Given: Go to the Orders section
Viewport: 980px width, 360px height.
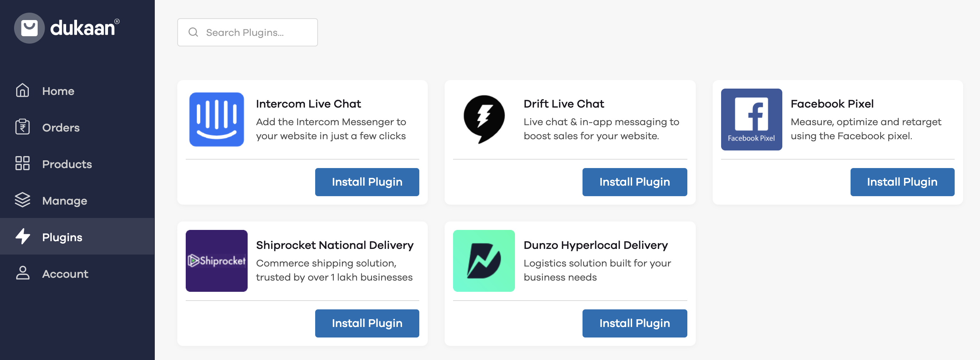Looking at the screenshot, I should [77, 127].
